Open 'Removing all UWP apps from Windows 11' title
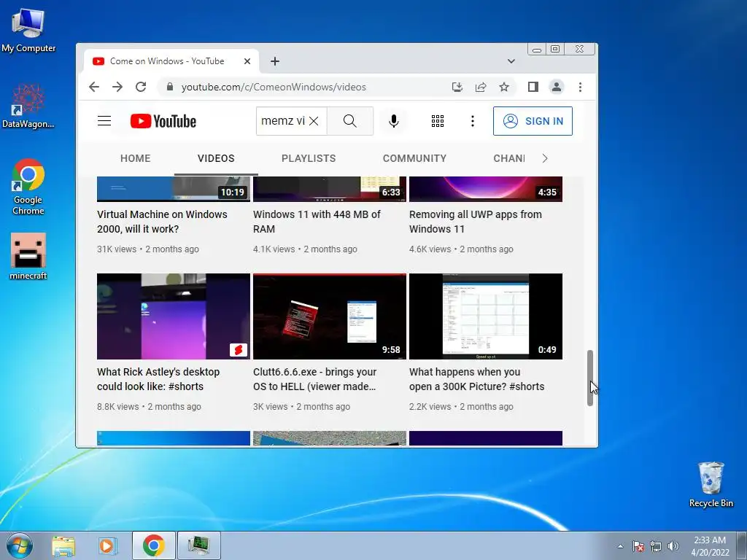The height and width of the screenshot is (560, 747). (475, 222)
